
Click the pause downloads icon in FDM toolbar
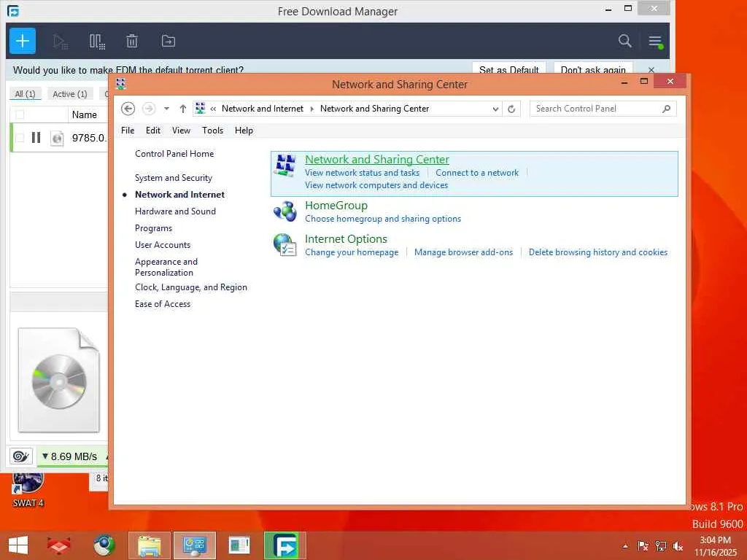(x=97, y=42)
